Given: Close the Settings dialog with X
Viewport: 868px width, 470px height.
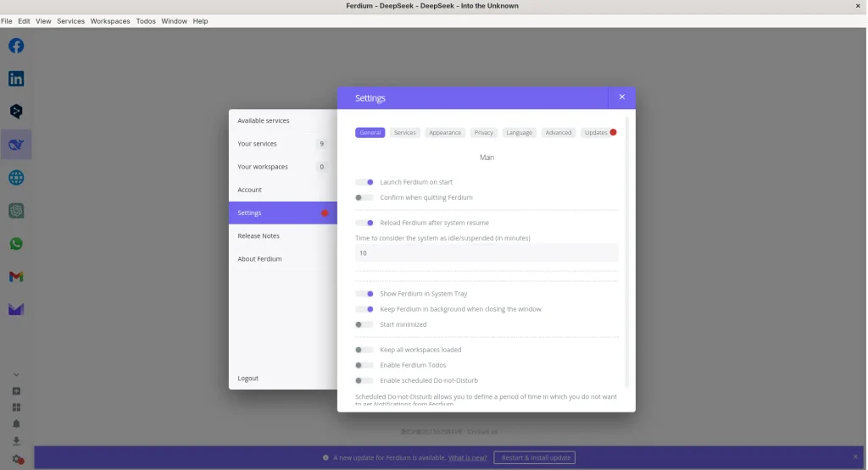Looking at the screenshot, I should pos(621,97).
